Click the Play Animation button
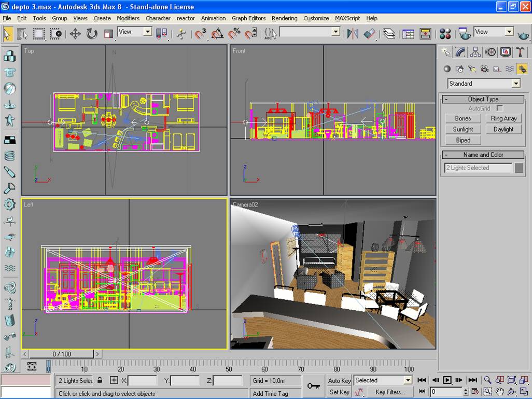 coord(447,380)
